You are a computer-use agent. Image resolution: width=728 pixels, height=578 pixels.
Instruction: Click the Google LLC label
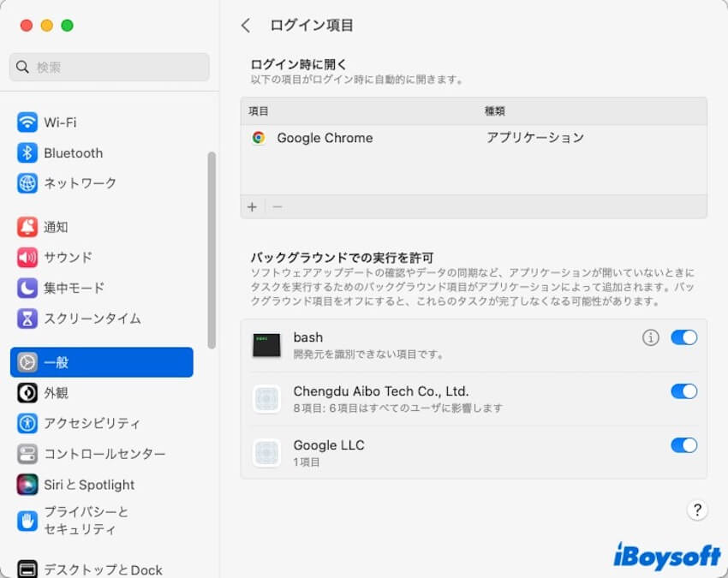point(329,445)
